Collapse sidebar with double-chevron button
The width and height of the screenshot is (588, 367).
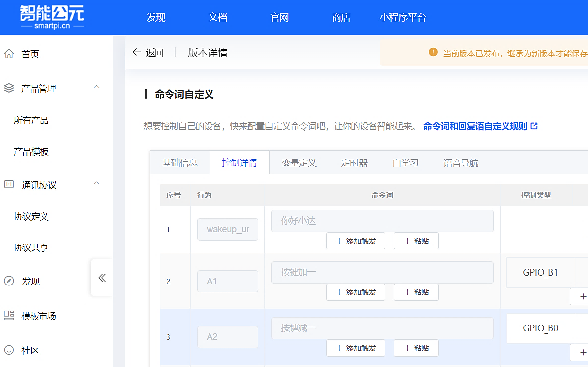coord(102,278)
